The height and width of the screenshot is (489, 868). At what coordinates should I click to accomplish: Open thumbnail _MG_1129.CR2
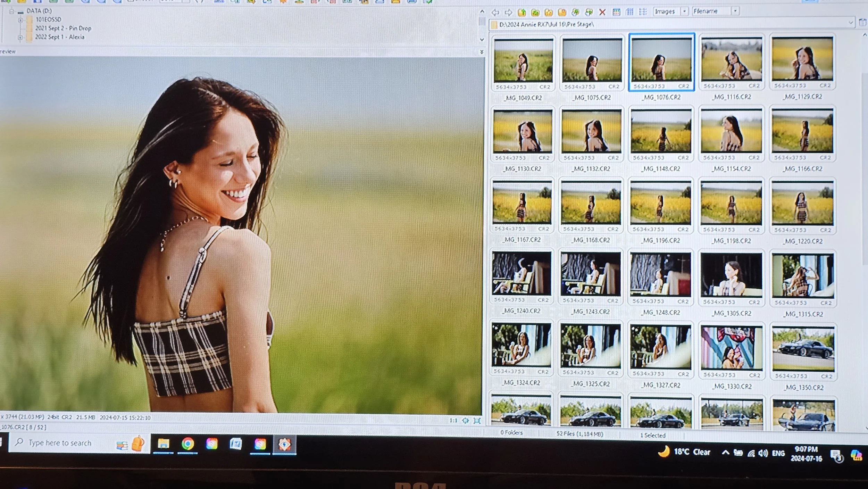(x=802, y=59)
